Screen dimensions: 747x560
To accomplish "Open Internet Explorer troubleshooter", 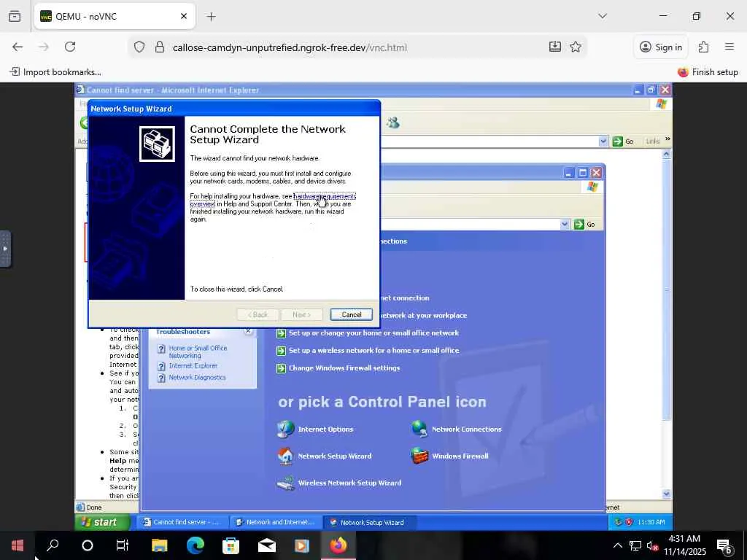I will coord(193,366).
